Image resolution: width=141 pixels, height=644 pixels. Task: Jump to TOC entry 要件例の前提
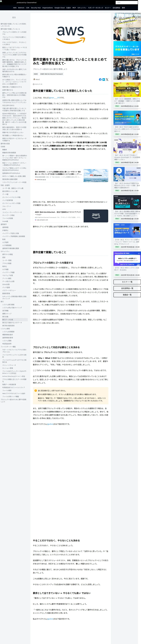click(5, 144)
